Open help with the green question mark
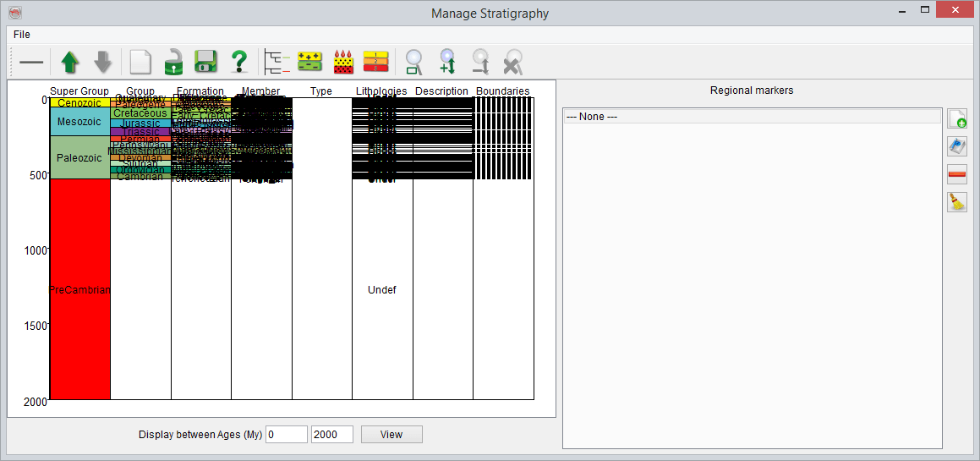Screen dimensions: 980x461 239,62
